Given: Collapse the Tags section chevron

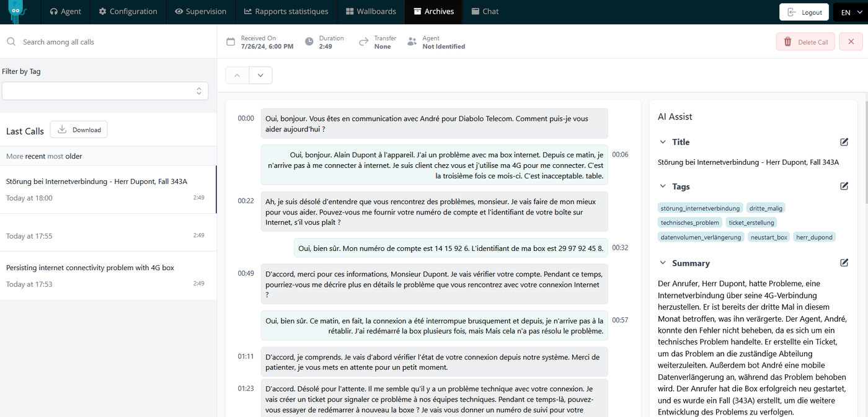Looking at the screenshot, I should tap(663, 187).
